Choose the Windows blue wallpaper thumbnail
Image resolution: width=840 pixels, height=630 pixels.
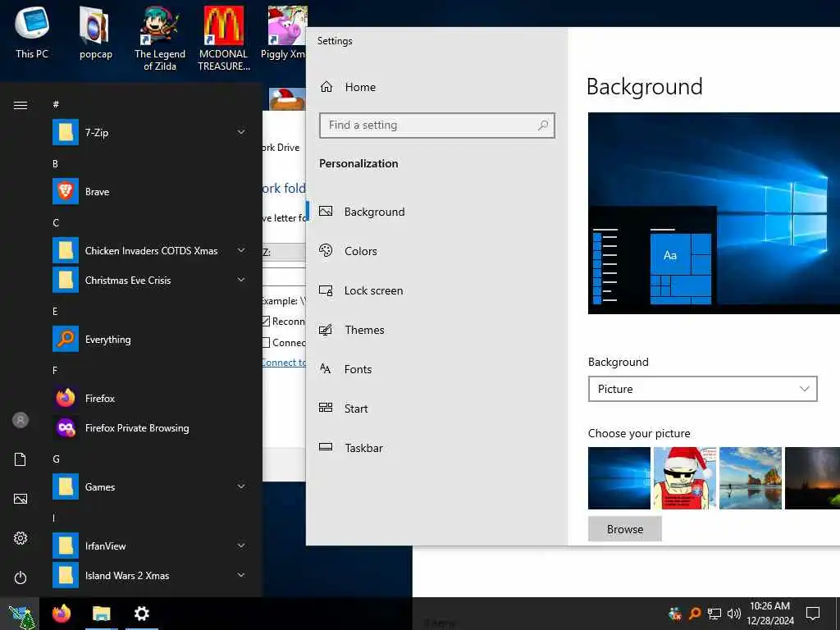tap(619, 478)
